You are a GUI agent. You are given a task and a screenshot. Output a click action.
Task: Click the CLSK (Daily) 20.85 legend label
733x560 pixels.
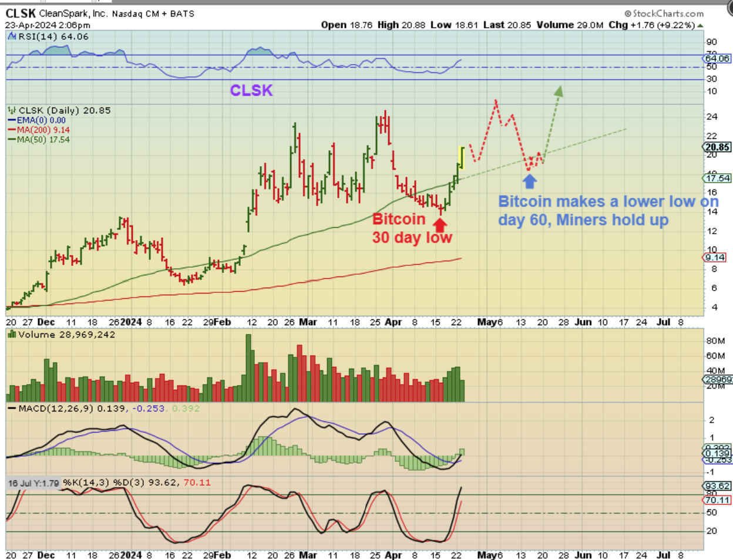click(65, 110)
